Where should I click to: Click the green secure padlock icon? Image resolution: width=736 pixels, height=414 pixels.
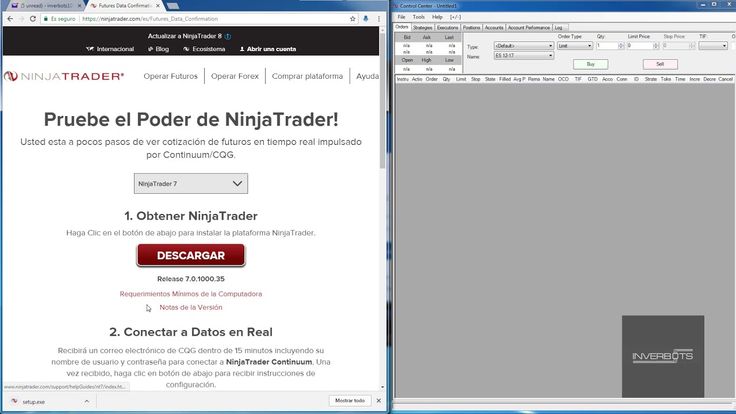(46, 19)
